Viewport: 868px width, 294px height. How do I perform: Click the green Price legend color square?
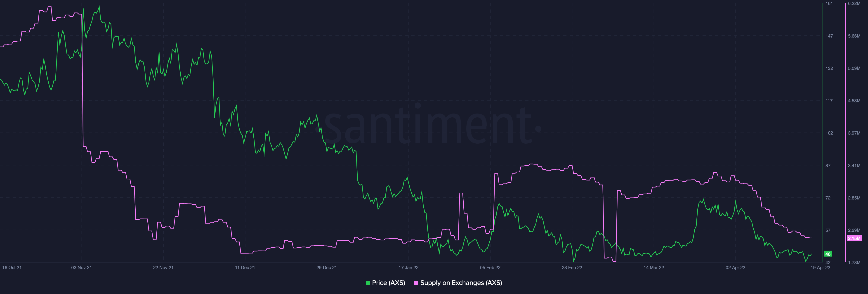(368, 283)
